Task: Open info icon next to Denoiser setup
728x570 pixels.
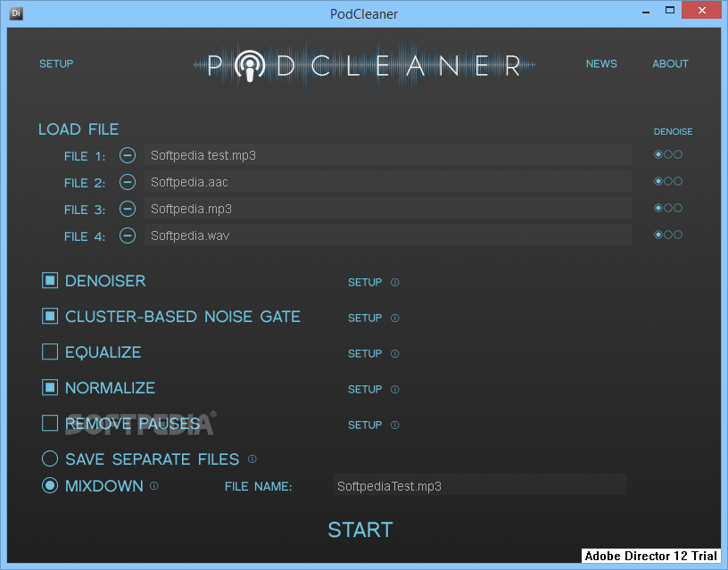Action: pos(394,282)
